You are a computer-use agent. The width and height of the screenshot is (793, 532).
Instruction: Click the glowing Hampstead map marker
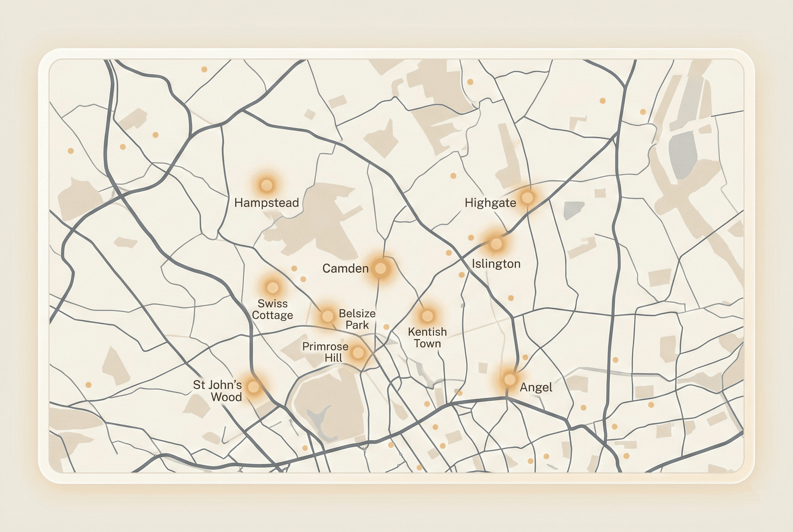[267, 185]
